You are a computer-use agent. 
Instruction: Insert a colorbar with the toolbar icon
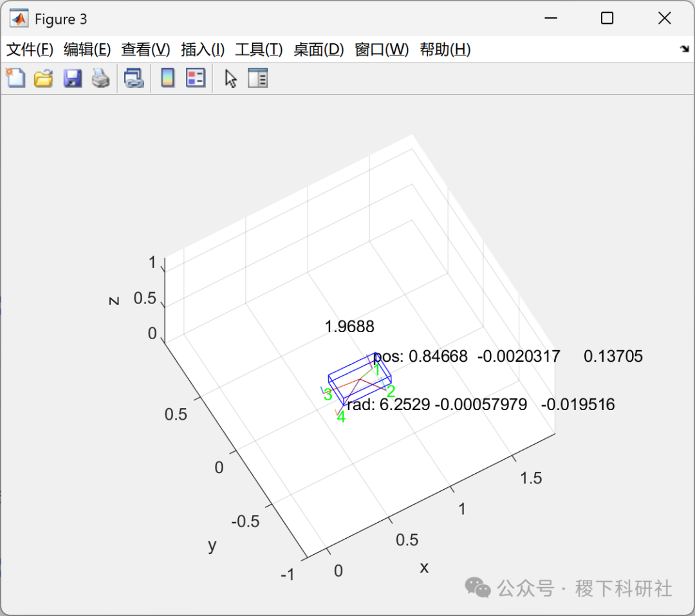tap(167, 78)
